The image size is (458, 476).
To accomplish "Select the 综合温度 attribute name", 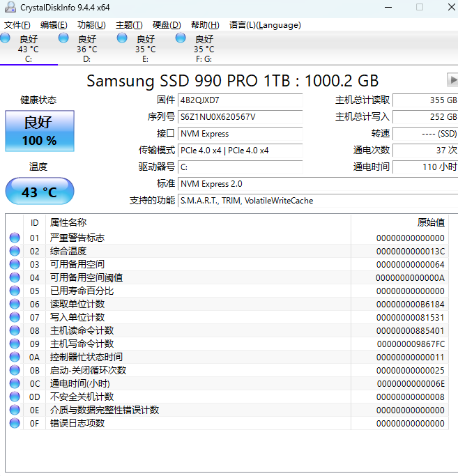I will (68, 251).
